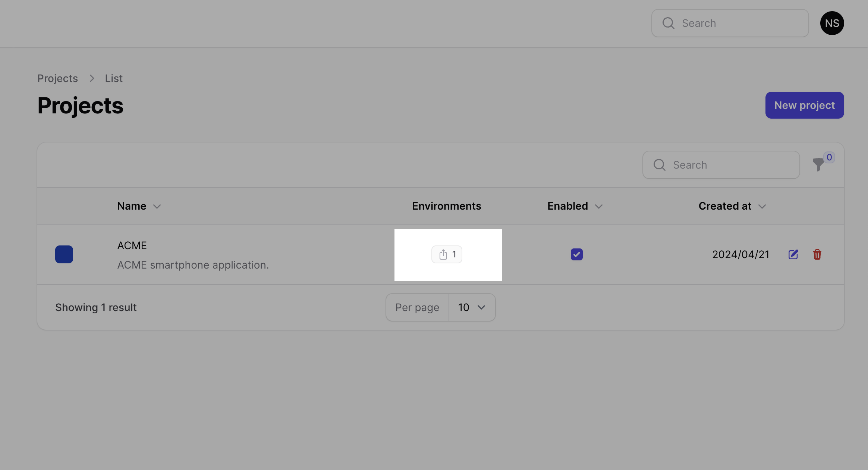This screenshot has height=470, width=868.
Task: Click the ACME project blue color swatch
Action: [64, 254]
